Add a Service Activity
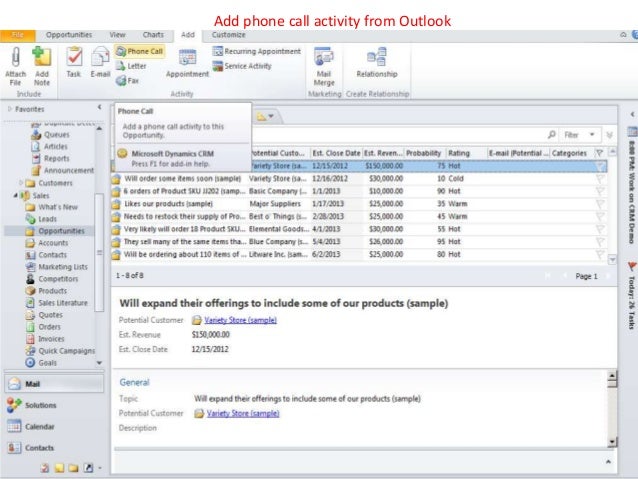This screenshot has height=479, width=638. tap(242, 66)
